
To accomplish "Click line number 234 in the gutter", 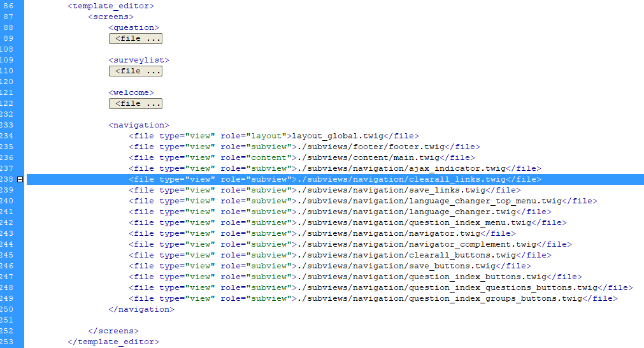I will coord(8,136).
